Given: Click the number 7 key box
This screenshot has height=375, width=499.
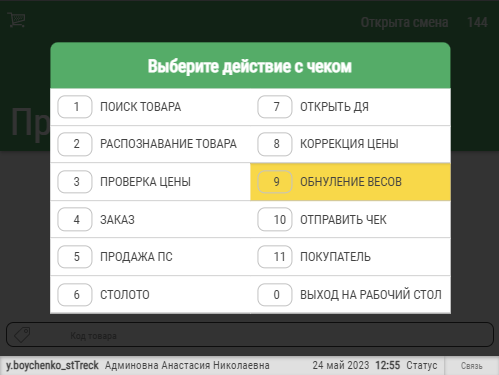Looking at the screenshot, I should click(x=275, y=107).
